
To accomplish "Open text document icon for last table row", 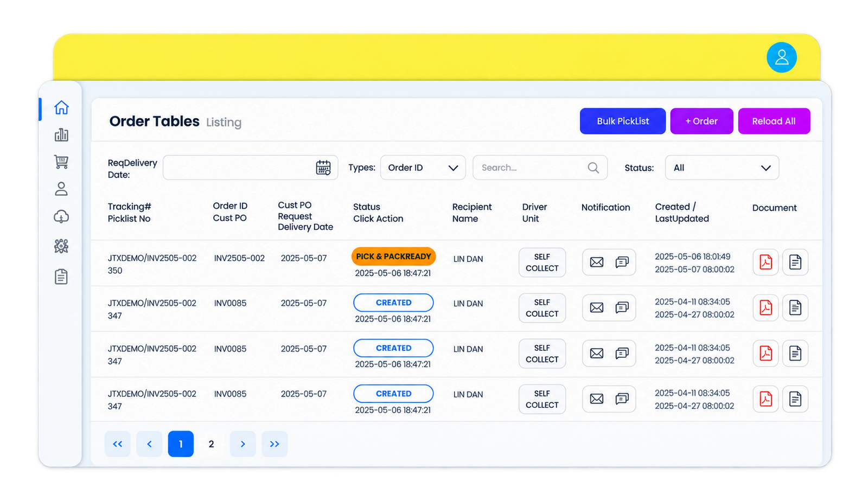I will point(795,399).
